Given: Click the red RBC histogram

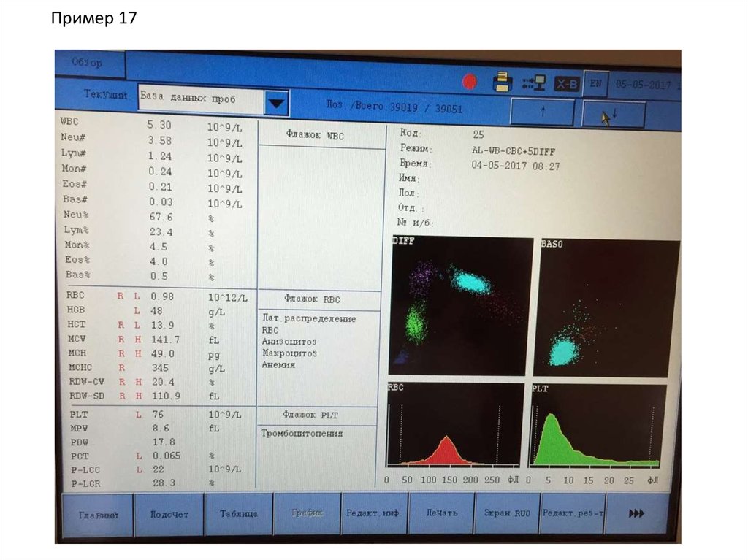Looking at the screenshot, I should [455, 425].
